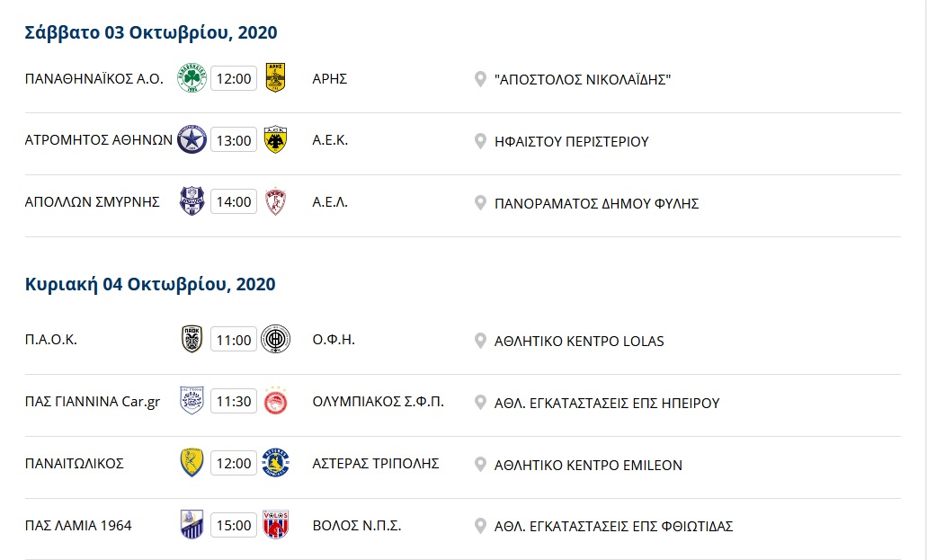
Task: Open the ΠΑΝΑΘΗΝΑΪΚΟΣ Α.Ο. team link
Action: pyautogui.click(x=94, y=78)
